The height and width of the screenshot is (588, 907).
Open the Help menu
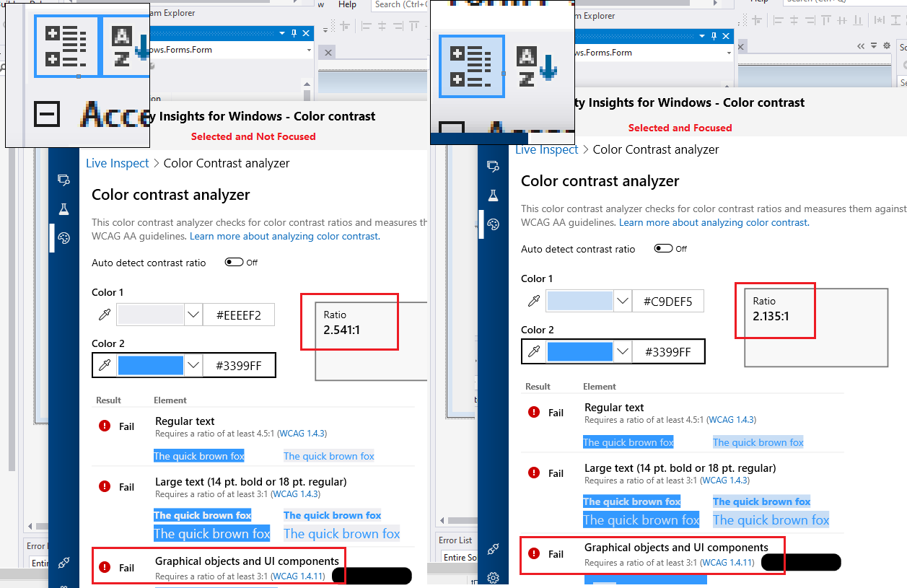(347, 5)
